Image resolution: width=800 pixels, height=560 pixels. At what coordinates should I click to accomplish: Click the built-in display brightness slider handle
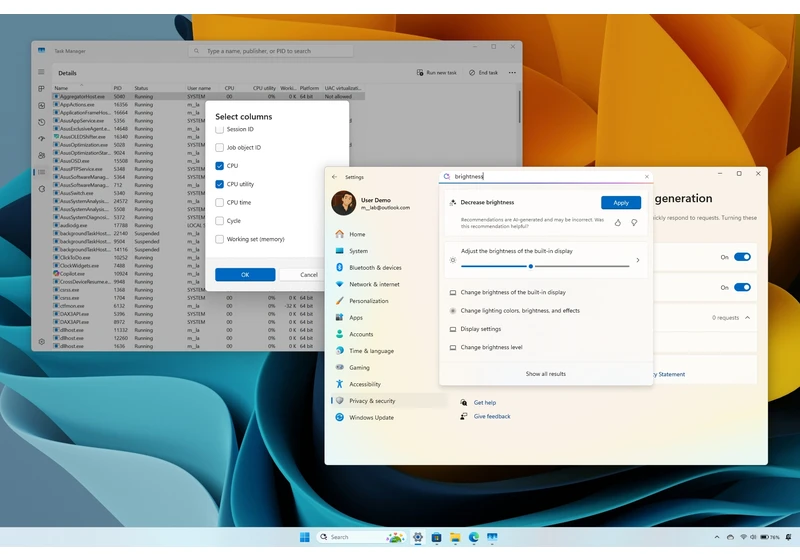[531, 266]
